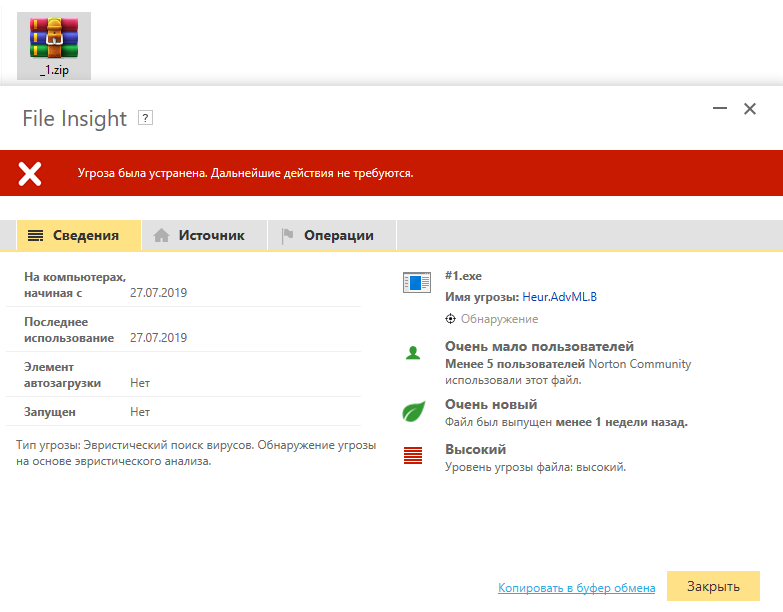Click the 'Тип угрозы' description text
Image resolution: width=783 pixels, height=612 pixels.
click(196, 453)
